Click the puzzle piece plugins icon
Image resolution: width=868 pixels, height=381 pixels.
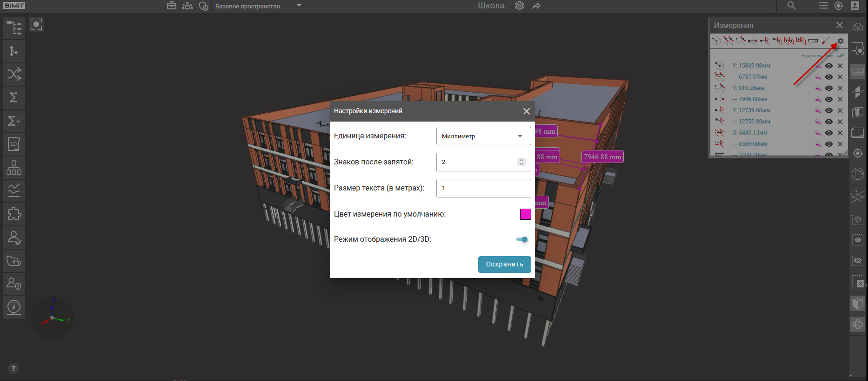point(14,214)
